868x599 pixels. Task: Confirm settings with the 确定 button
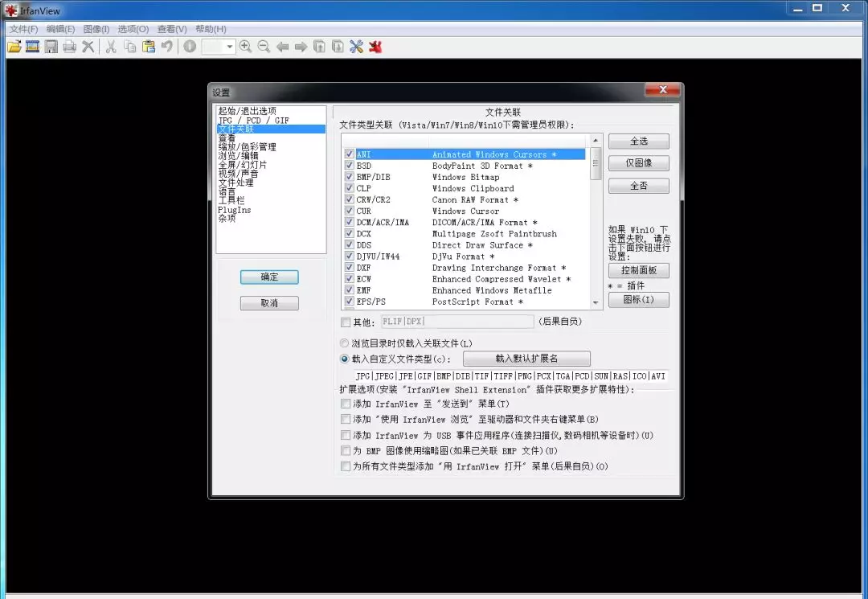[x=269, y=277]
